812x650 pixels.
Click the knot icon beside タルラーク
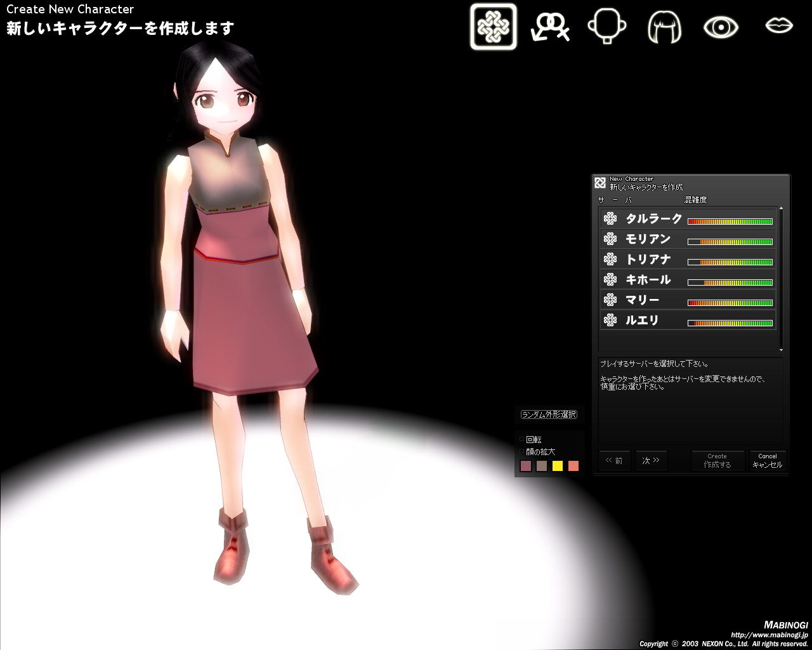coord(610,218)
